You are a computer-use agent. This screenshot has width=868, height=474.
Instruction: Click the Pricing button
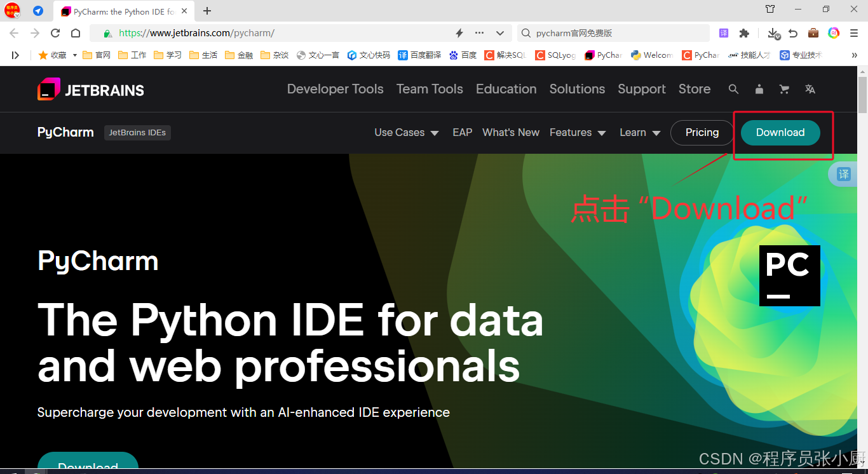[x=702, y=133]
